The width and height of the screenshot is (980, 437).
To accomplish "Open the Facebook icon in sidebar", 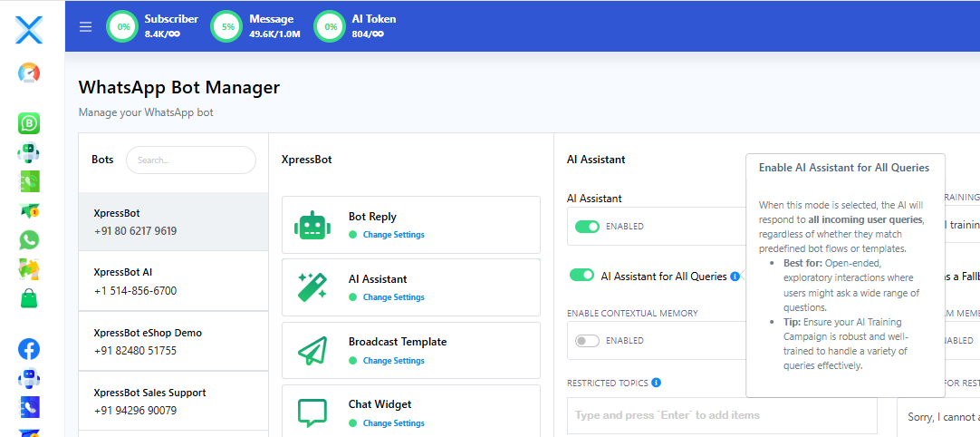I will (29, 349).
